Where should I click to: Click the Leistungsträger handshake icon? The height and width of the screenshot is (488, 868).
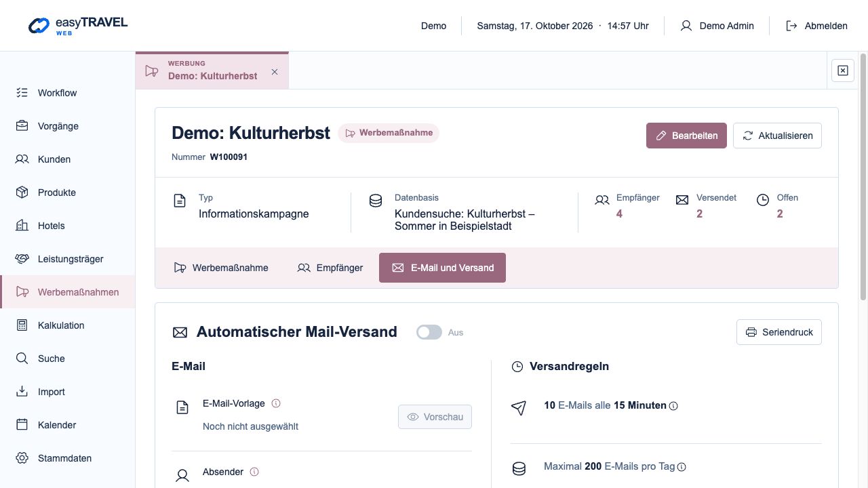(22, 259)
